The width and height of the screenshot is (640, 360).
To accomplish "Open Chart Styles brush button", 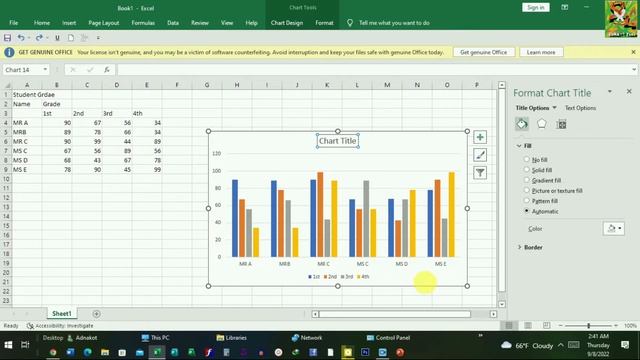I will (x=480, y=155).
